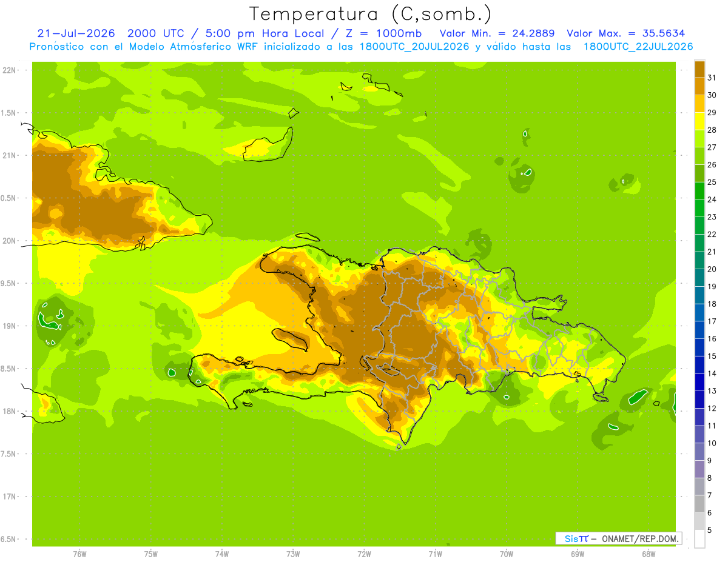Pick the blue swatch between 17 and 16
Viewport: 728px width, 562px height.
(699, 330)
